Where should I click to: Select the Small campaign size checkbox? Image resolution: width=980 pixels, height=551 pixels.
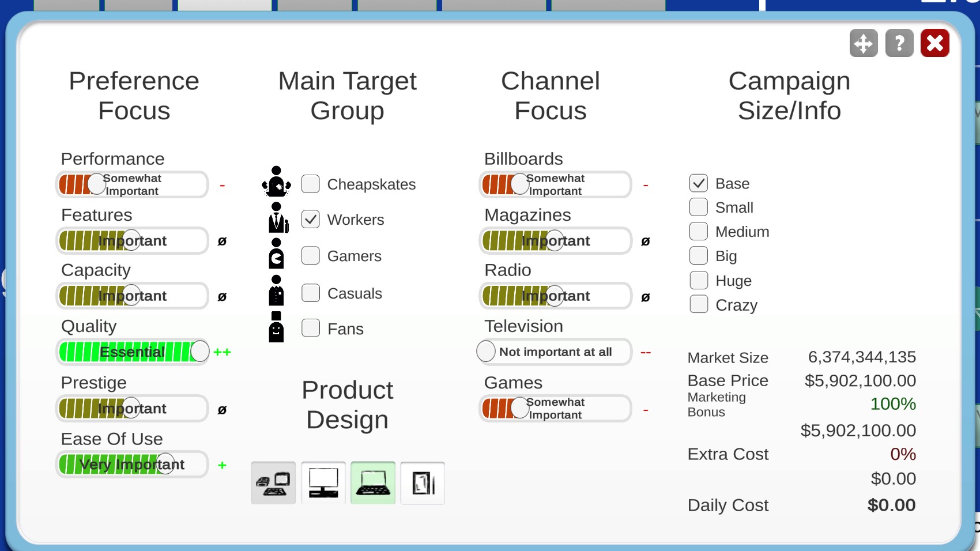click(699, 207)
